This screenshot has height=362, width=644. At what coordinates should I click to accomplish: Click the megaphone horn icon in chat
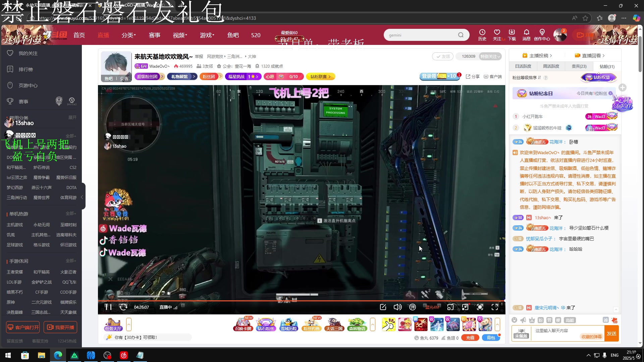523,320
